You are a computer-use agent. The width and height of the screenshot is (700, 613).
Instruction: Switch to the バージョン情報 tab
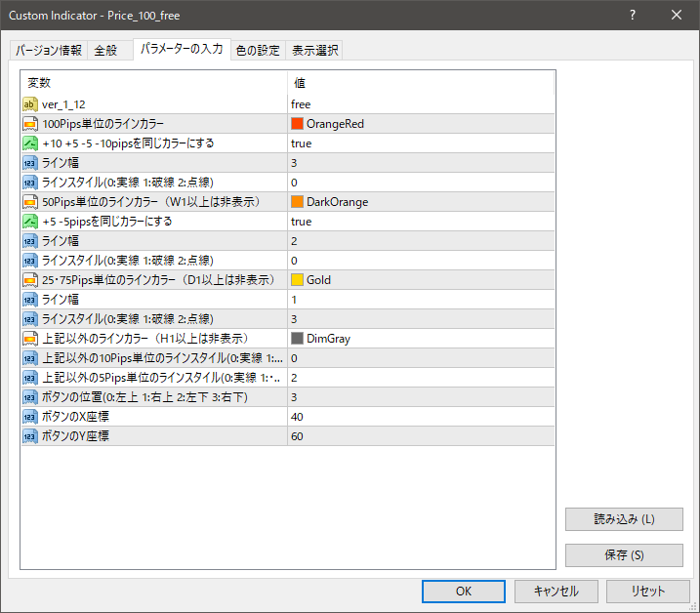pos(49,51)
